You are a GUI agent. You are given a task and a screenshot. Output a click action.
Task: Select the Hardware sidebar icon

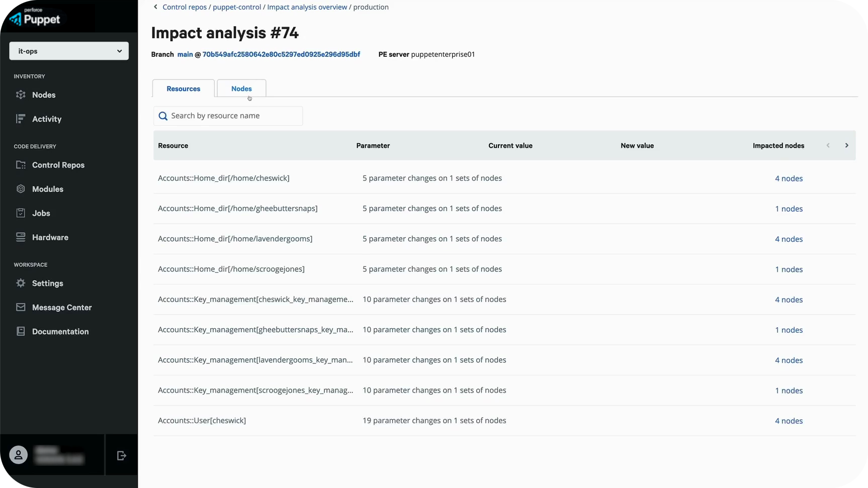click(20, 237)
